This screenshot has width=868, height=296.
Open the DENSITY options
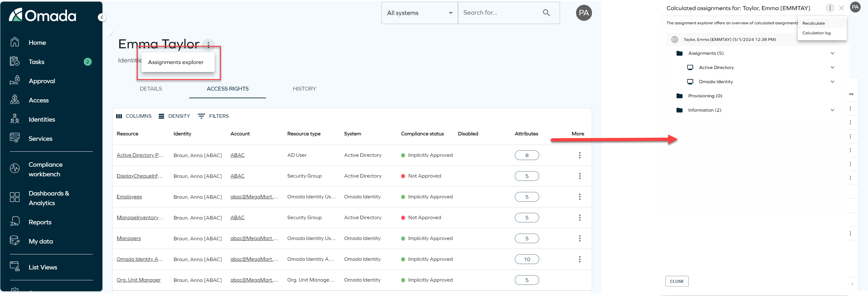(x=174, y=116)
